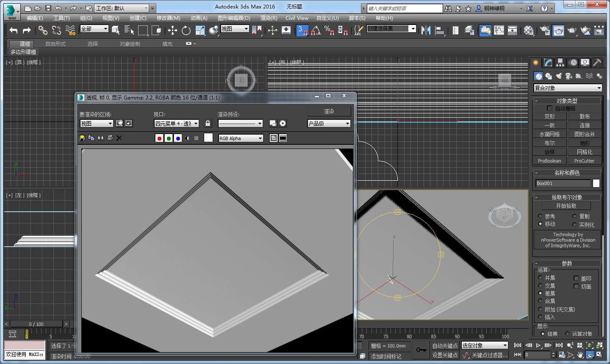Open the 渲染(R) menu
The height and width of the screenshot is (364, 610).
[268, 18]
